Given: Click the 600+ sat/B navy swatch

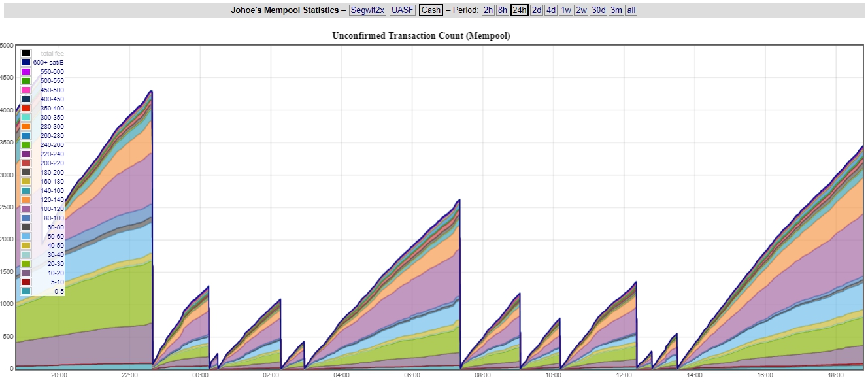Looking at the screenshot, I should [x=26, y=63].
